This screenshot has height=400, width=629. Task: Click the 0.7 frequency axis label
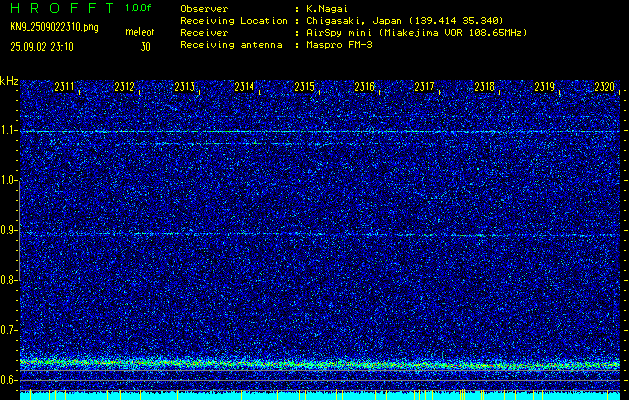coord(7,330)
